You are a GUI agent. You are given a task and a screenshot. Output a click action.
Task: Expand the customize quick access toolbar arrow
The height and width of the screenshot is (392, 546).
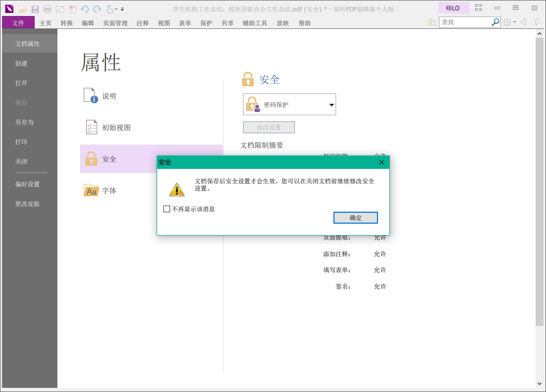[123, 9]
